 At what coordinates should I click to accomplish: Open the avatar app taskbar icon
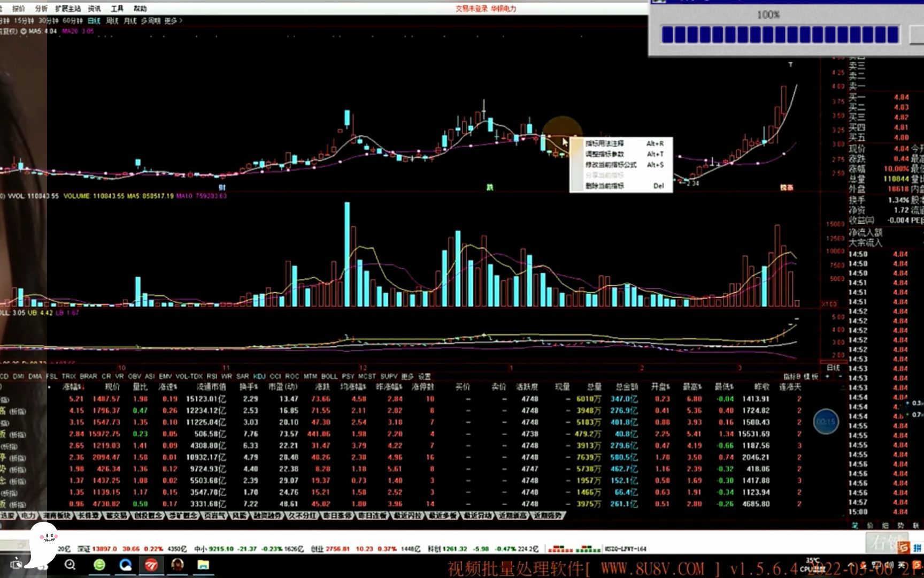pyautogui.click(x=178, y=565)
